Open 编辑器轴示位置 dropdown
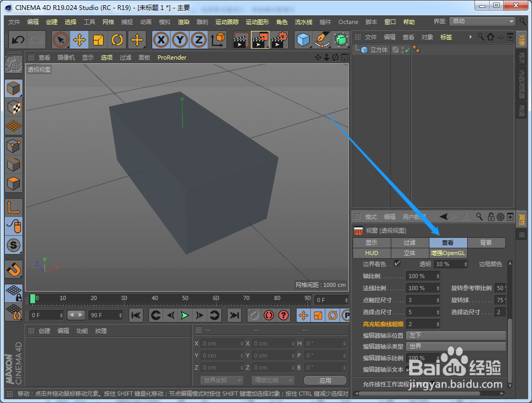Image resolution: width=532 pixels, height=403 pixels. coord(456,335)
